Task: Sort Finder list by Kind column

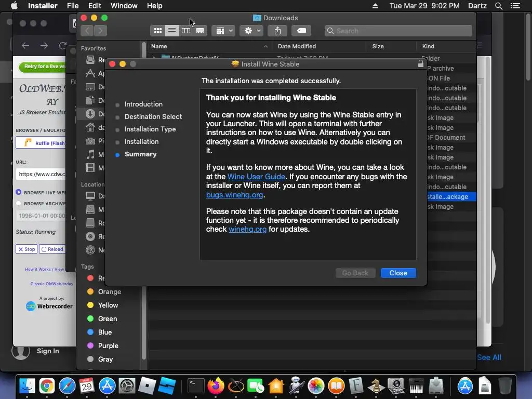Action: [446, 46]
